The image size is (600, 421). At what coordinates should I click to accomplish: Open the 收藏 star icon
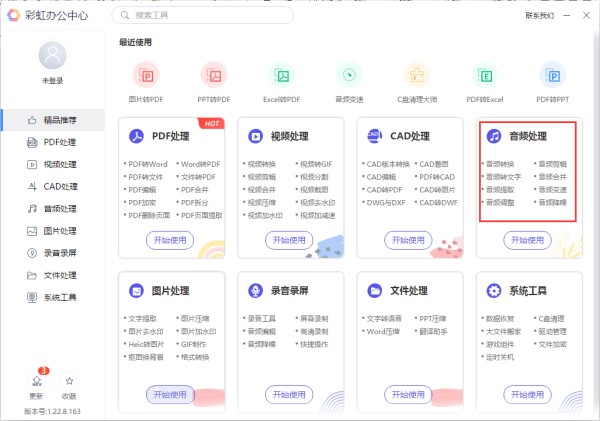69,381
